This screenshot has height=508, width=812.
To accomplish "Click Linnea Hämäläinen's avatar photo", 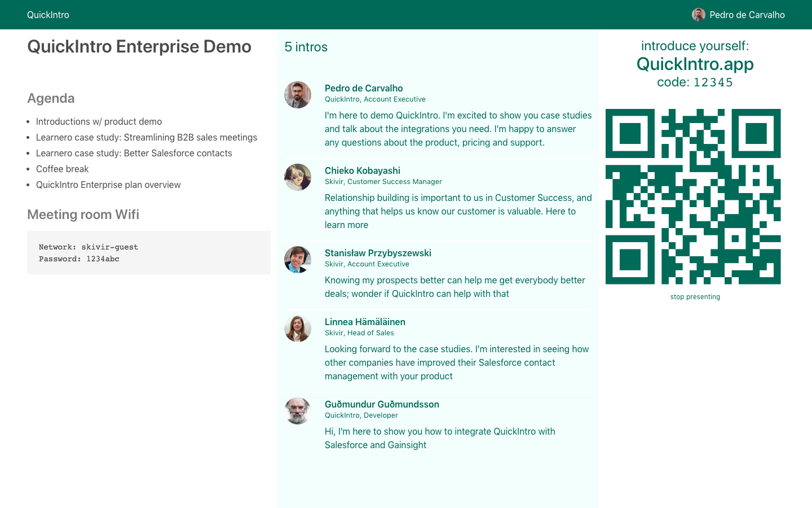I will 298,329.
